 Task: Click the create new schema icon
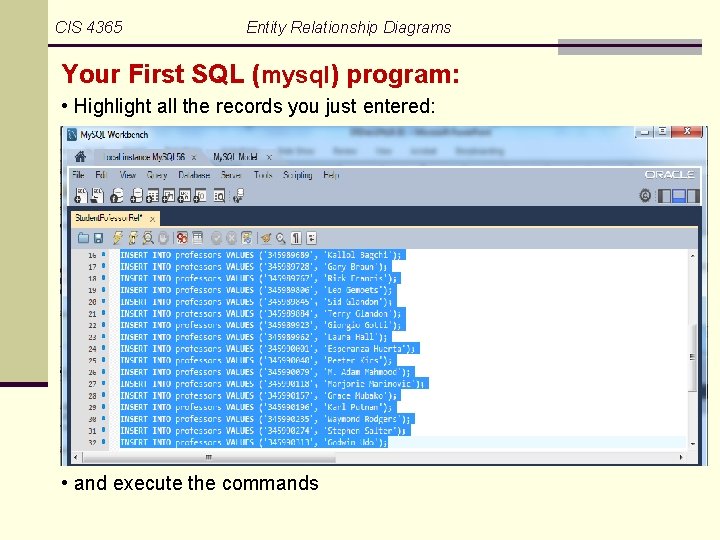(136, 195)
